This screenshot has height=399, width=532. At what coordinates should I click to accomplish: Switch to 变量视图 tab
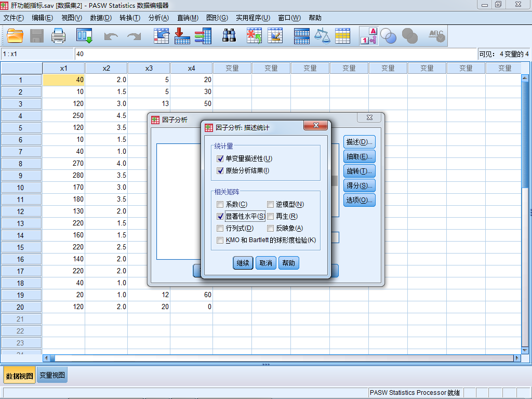pos(52,375)
